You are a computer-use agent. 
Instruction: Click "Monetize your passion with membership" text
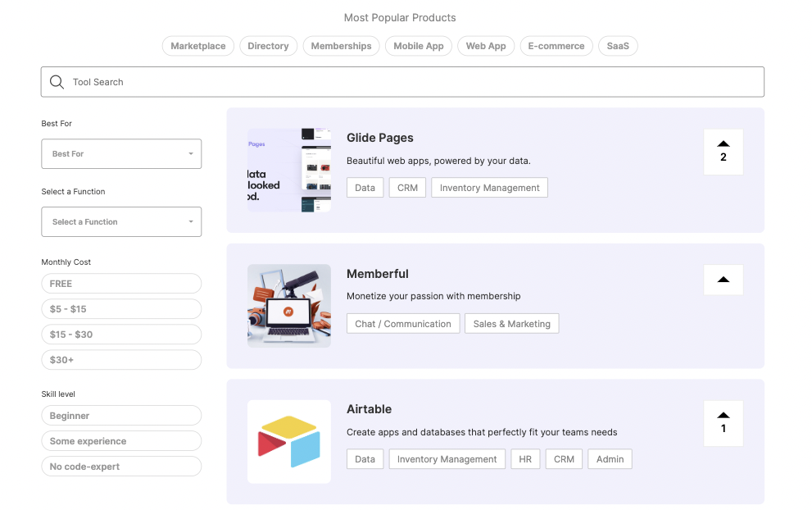[433, 296]
